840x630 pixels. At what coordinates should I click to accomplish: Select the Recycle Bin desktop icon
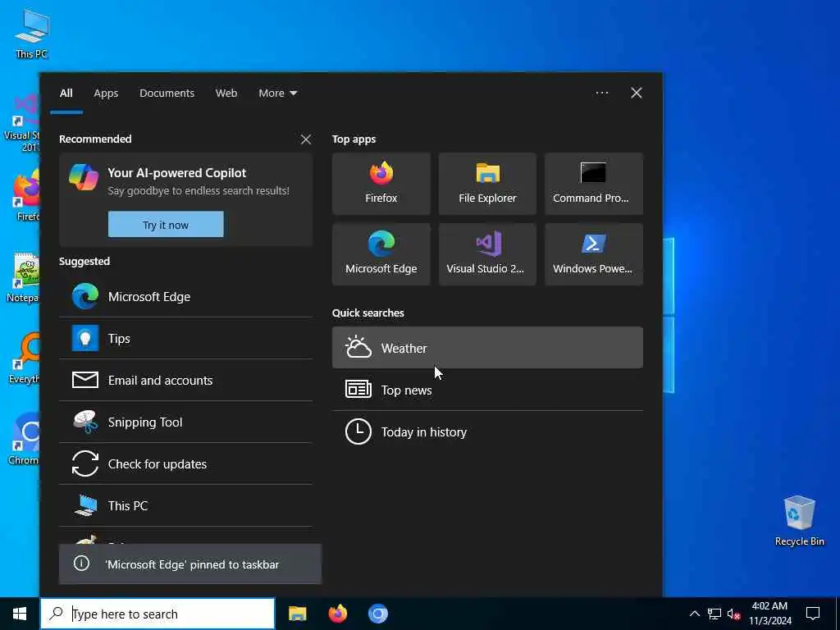799,521
